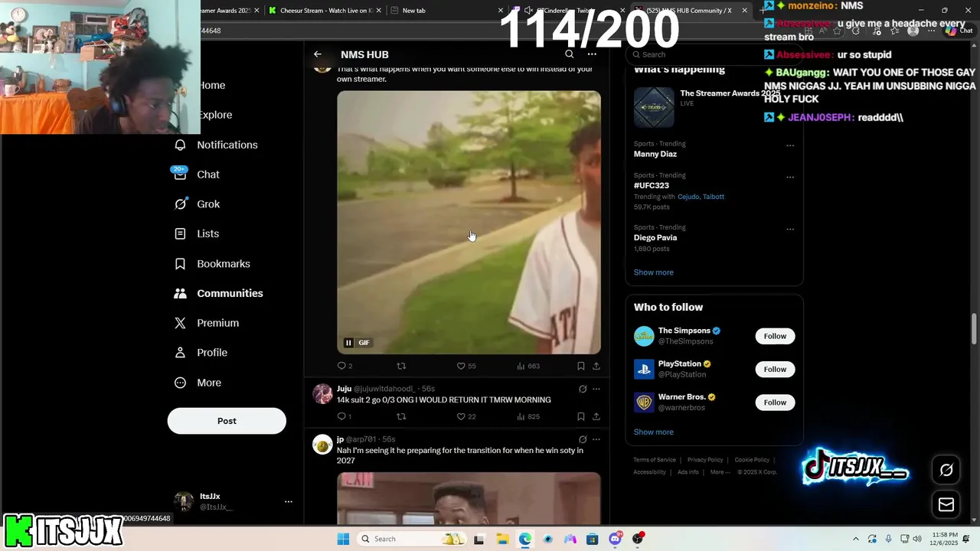Image resolution: width=980 pixels, height=551 pixels.
Task: Reply to Juju's post
Action: (345, 416)
